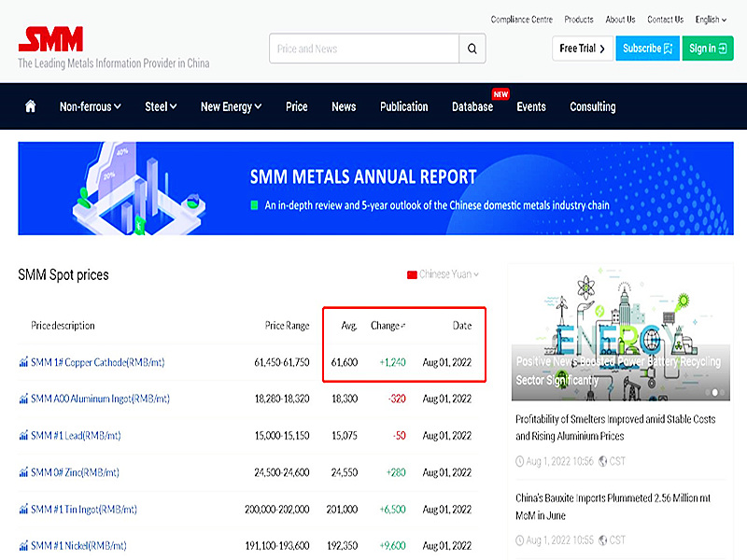Click chart icon beside SMM 0# Zinc

click(23, 472)
